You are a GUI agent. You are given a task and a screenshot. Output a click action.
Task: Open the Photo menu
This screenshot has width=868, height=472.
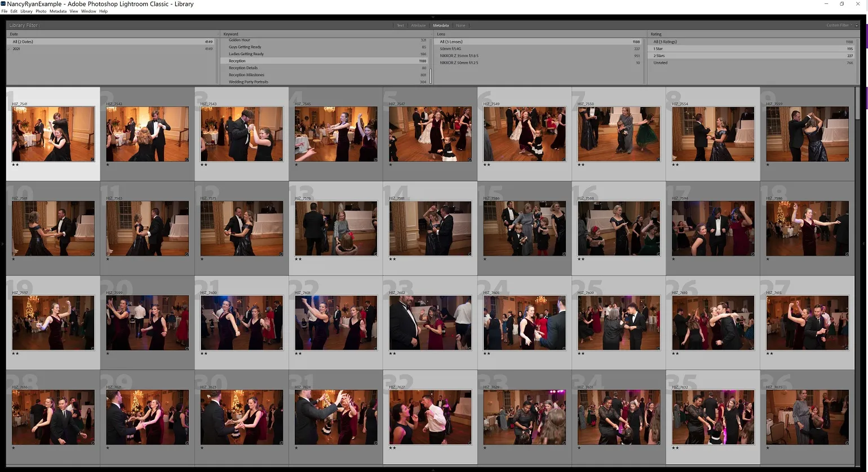click(41, 11)
